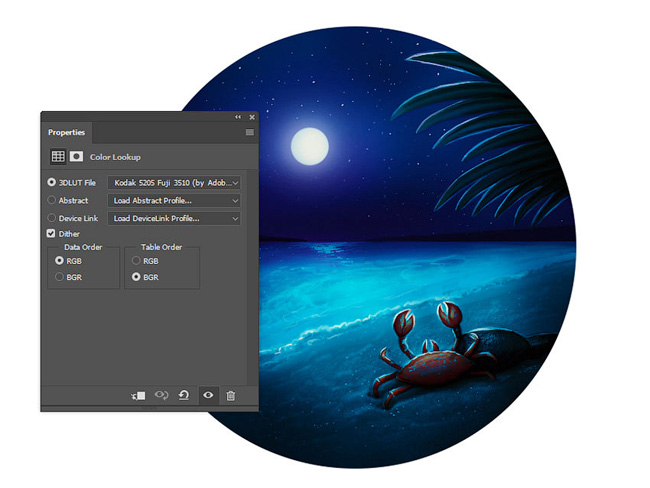
Task: Open the Kodak 5205 Fuji 3510 dropdown
Action: (174, 183)
